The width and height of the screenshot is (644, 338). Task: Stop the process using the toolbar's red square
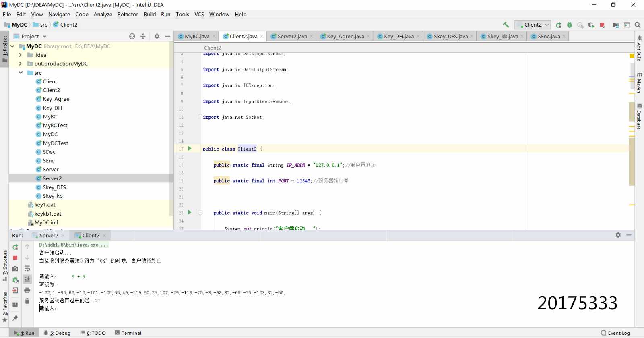pyautogui.click(x=602, y=25)
